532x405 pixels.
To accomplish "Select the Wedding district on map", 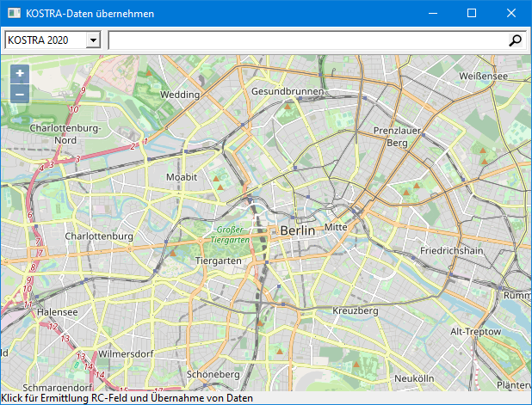I will [x=180, y=95].
